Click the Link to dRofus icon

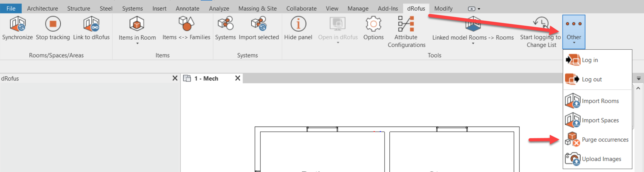click(91, 24)
